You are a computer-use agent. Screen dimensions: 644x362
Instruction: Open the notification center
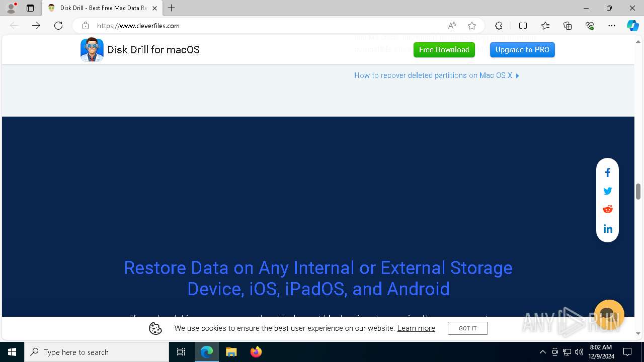[x=627, y=352]
